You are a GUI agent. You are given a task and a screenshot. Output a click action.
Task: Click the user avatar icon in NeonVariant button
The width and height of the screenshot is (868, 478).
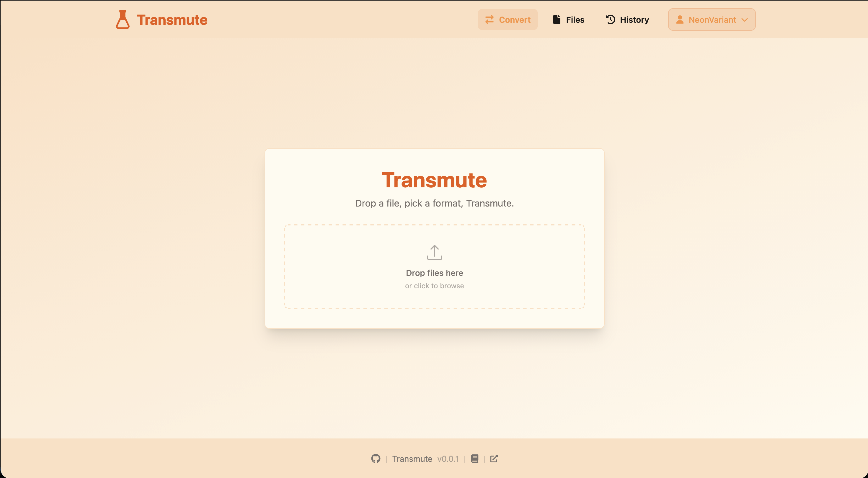680,19
